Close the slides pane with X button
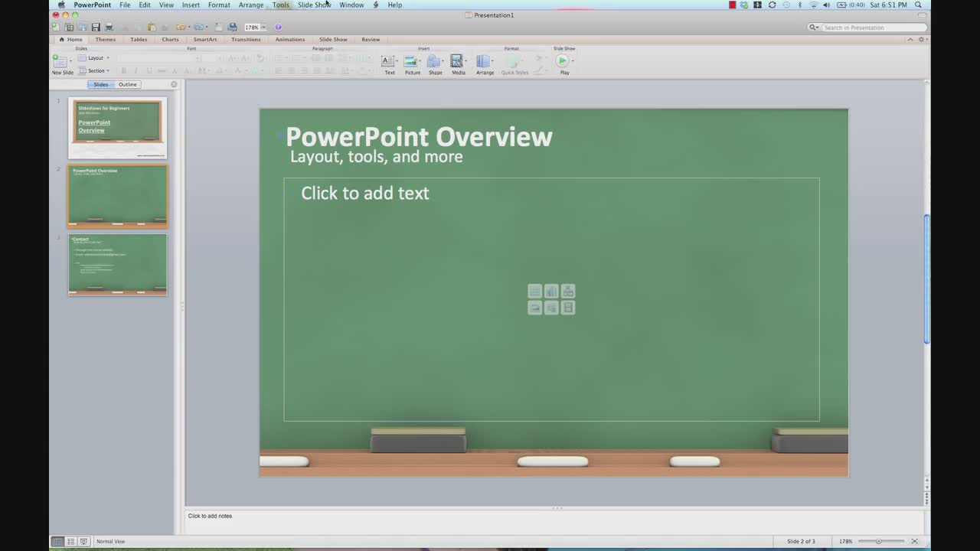 click(x=174, y=84)
